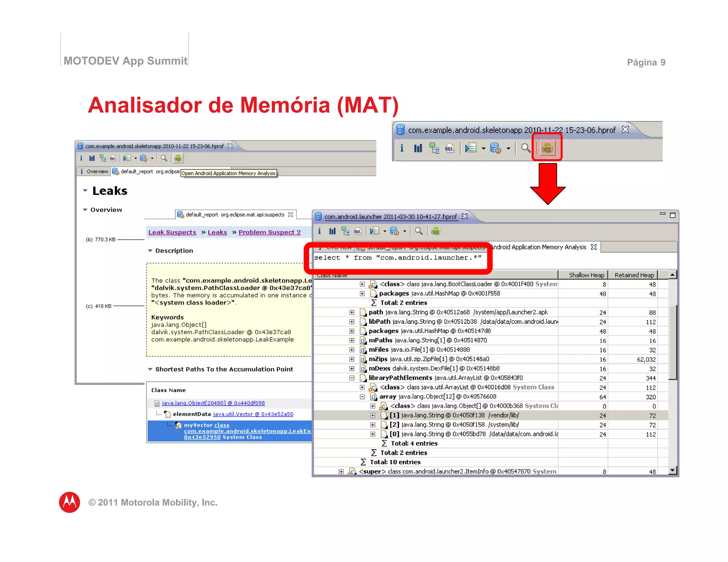Screen dimensions: 728x562
Task: Open the Dominator Tree icon in the enlarged top-right toolbar
Action: pyautogui.click(x=434, y=148)
